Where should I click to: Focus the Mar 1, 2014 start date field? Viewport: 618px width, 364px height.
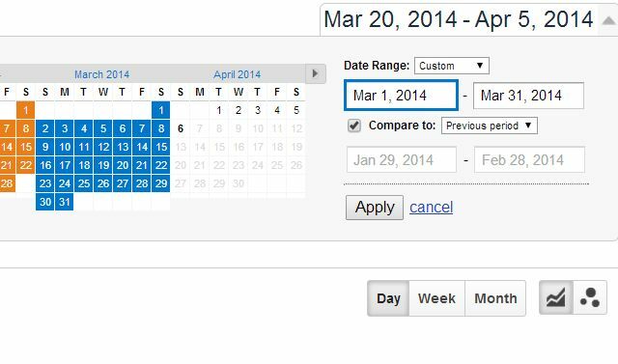(402, 96)
